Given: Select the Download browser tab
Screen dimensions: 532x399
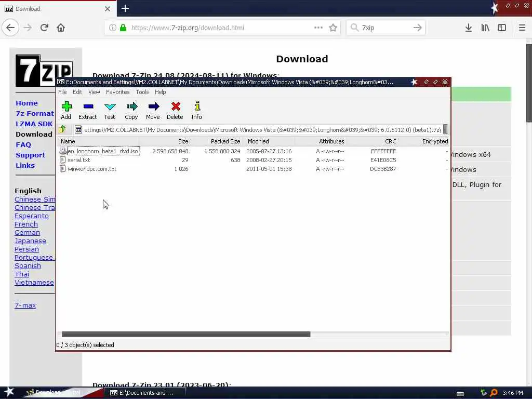Looking at the screenshot, I should [x=58, y=9].
